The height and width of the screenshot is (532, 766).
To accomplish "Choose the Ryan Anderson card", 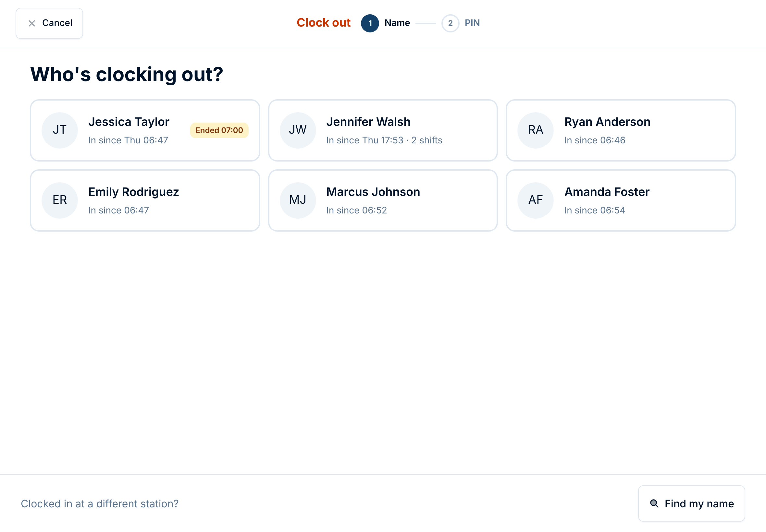I will point(621,130).
